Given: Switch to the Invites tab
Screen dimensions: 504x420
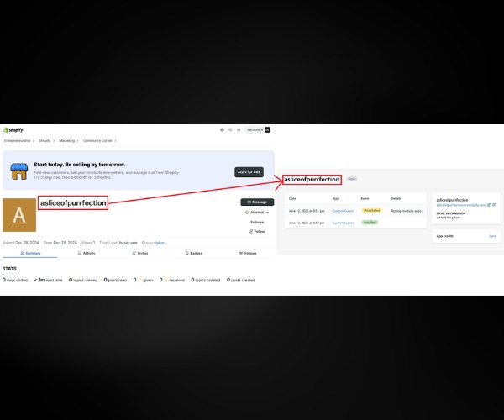Looking at the screenshot, I should pyautogui.click(x=140, y=253).
